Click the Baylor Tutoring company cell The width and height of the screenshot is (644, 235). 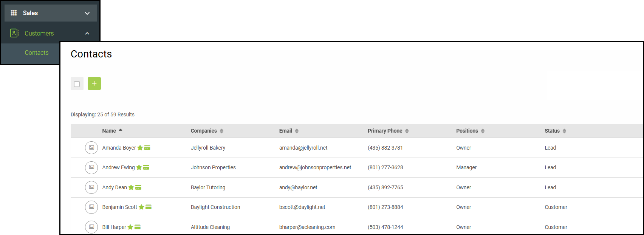208,187
